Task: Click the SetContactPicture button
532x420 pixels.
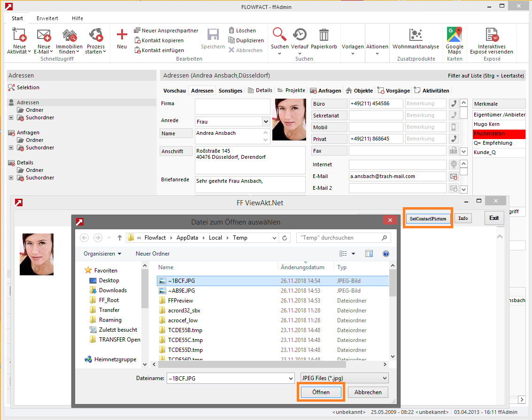Action: click(x=427, y=218)
